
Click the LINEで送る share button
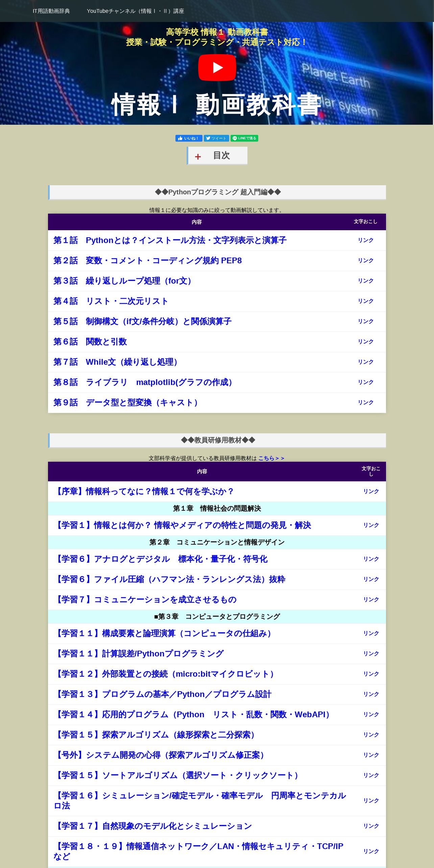(x=244, y=138)
